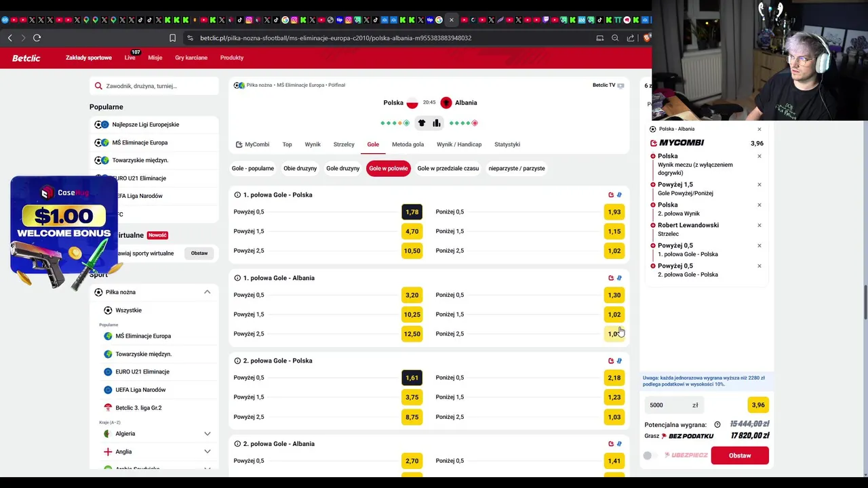Screen dimensions: 868x488
Task: Click the stake amount field showing 5000
Action: 674,405
